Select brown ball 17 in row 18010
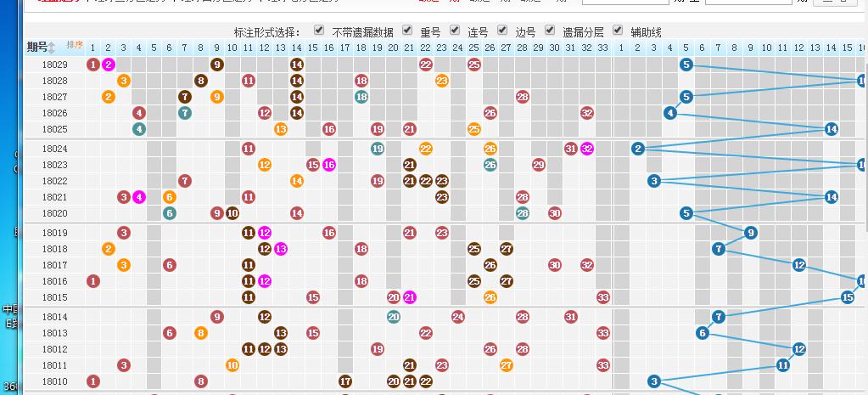 click(x=345, y=381)
